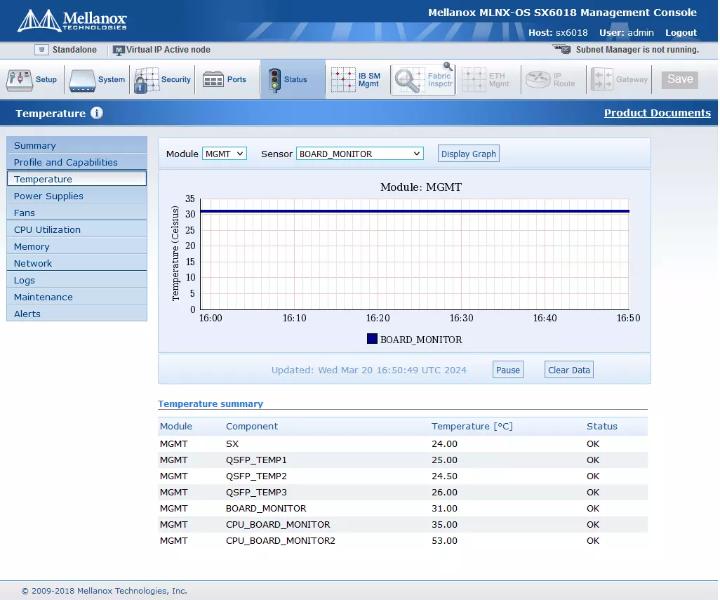Viewport: 720px width, 600px height.
Task: Open the Security padlock icon
Action: point(146,80)
